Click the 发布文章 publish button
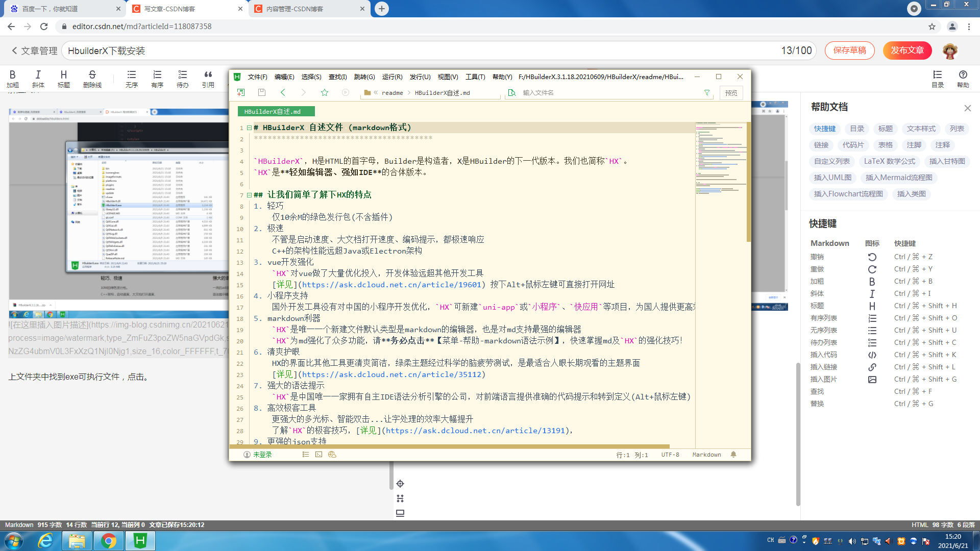980x551 pixels. [907, 50]
